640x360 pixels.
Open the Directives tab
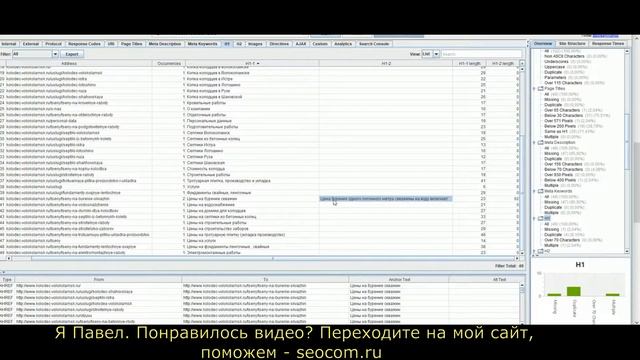279,44
